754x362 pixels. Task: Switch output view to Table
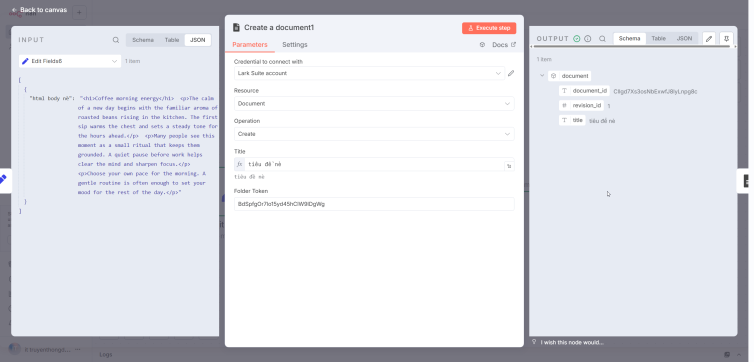[x=658, y=38]
